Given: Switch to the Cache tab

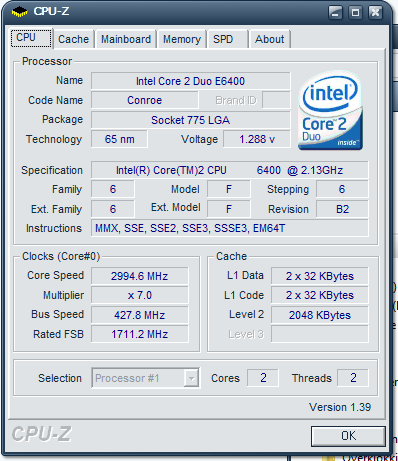Looking at the screenshot, I should click(73, 39).
